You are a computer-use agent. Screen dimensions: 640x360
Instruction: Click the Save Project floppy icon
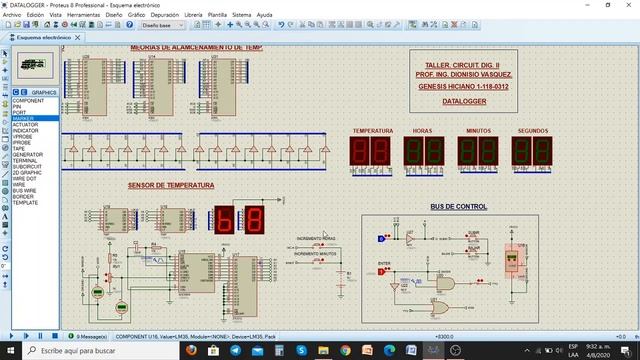[26, 25]
